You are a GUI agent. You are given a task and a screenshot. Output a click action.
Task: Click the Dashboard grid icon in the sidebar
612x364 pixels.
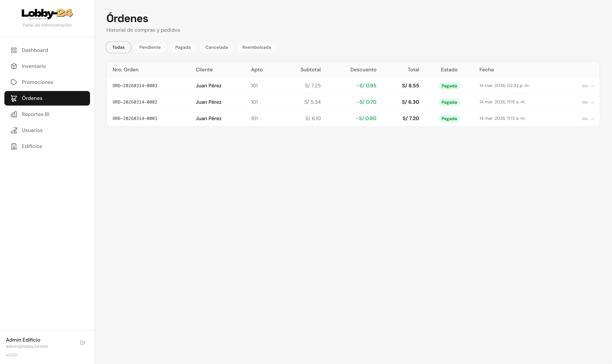14,50
